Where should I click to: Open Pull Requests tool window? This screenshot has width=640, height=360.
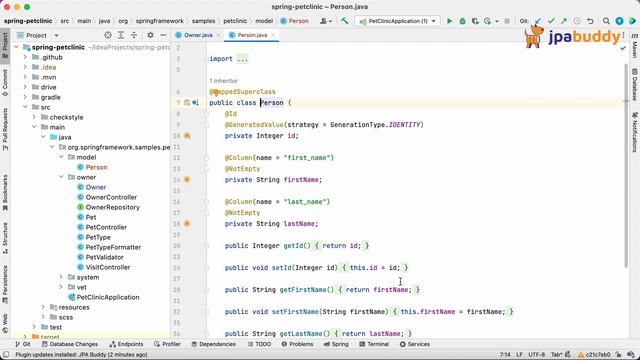click(x=5, y=129)
